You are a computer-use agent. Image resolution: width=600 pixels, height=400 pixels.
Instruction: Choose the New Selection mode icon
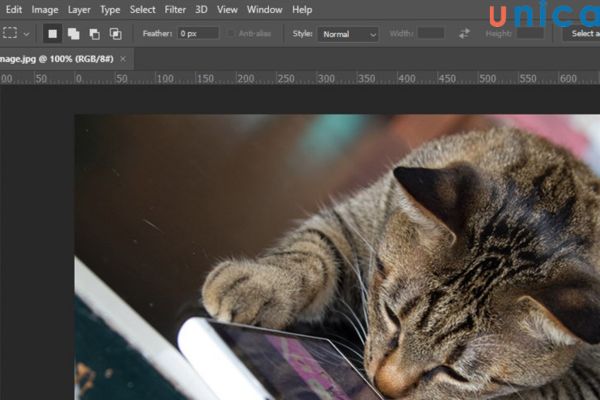(x=52, y=33)
